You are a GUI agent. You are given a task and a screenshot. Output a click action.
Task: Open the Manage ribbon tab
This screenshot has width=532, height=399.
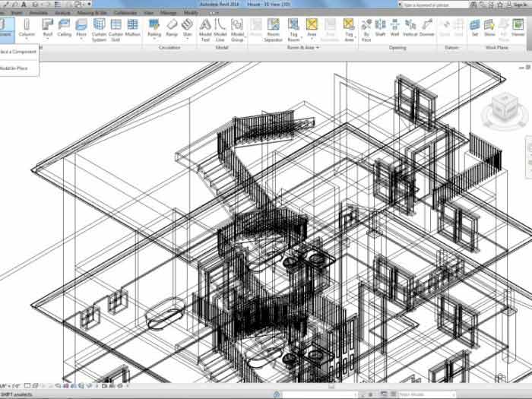[168, 13]
